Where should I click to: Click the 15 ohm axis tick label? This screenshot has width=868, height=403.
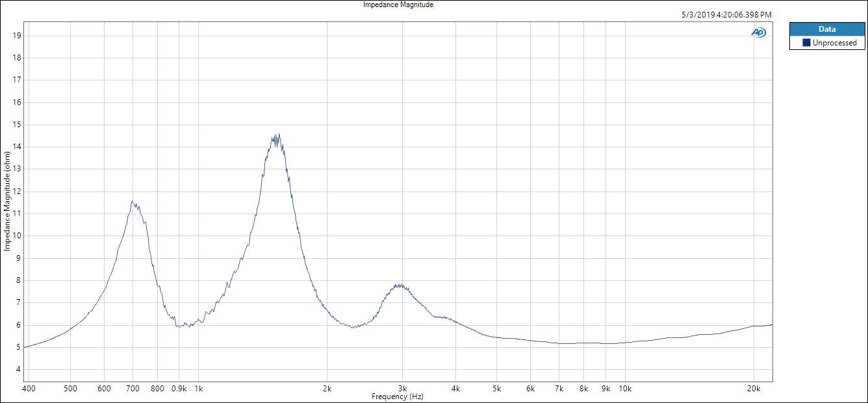point(17,125)
